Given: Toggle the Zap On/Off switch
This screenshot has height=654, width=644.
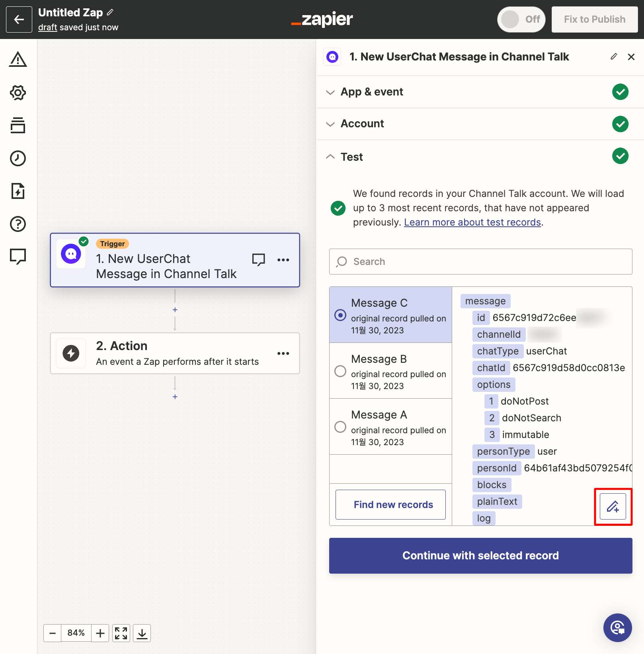Looking at the screenshot, I should click(521, 19).
